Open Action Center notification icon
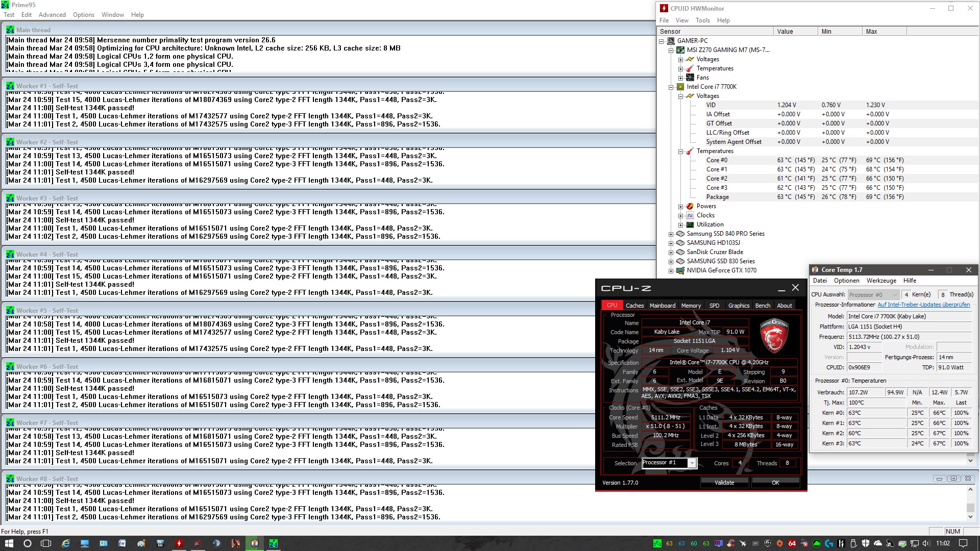 (963, 543)
